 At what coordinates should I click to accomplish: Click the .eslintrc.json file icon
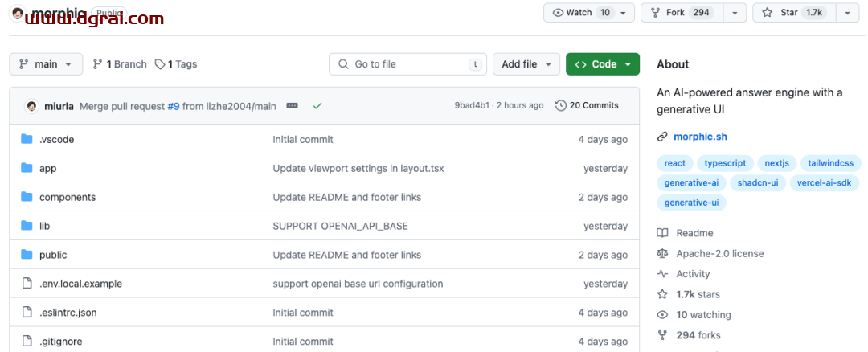point(27,312)
